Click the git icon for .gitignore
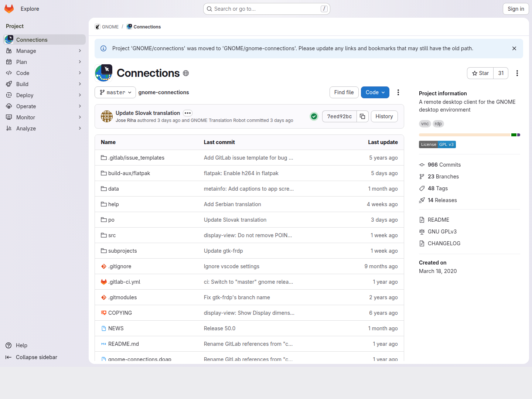Screen dimensions: 532x399 tap(104, 266)
